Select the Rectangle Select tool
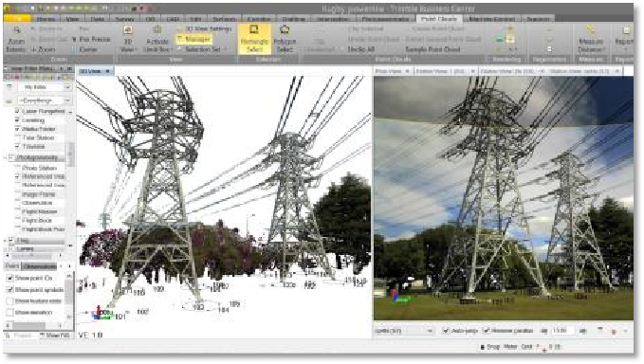Image resolution: width=644 pixels, height=364 pixels. [254, 39]
